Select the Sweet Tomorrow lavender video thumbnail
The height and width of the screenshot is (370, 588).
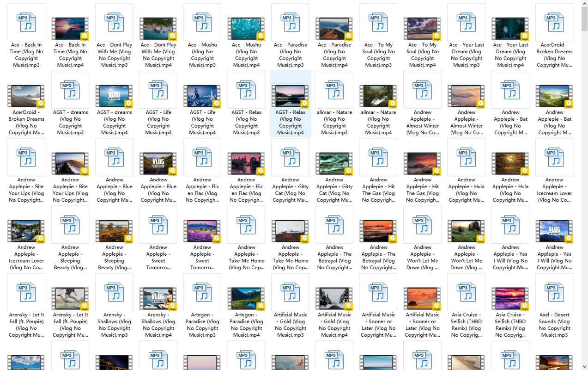coord(202,231)
